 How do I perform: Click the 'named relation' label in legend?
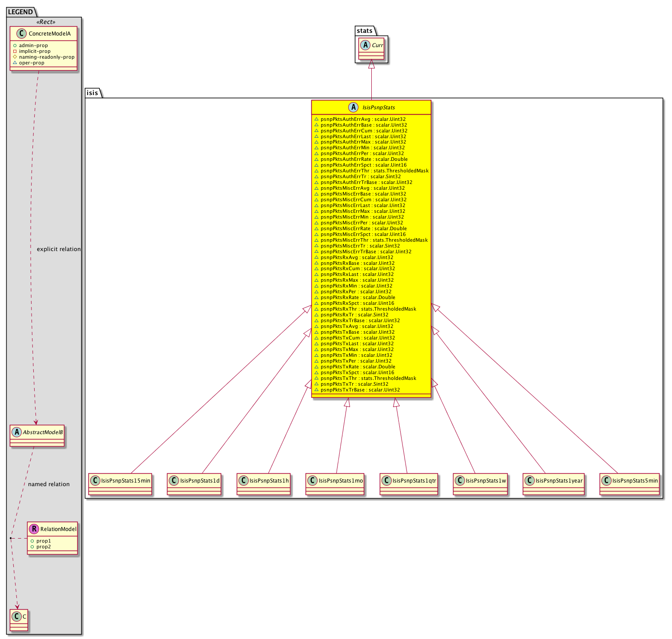(x=49, y=484)
